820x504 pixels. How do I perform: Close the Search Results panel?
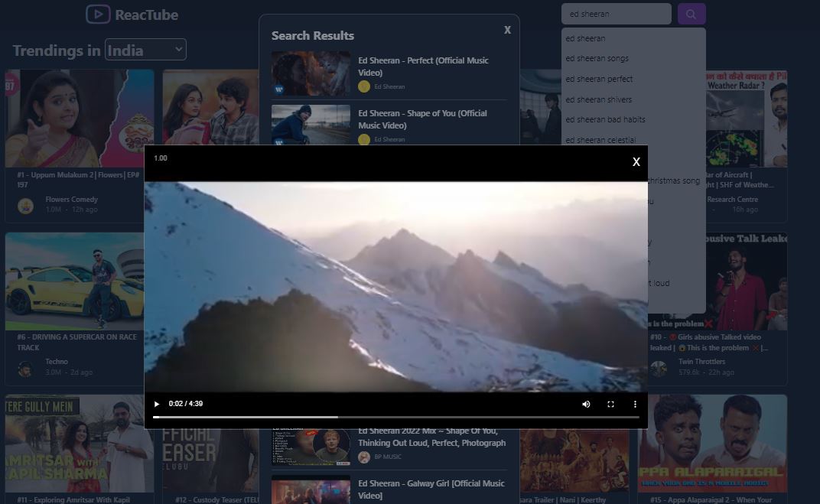click(507, 30)
